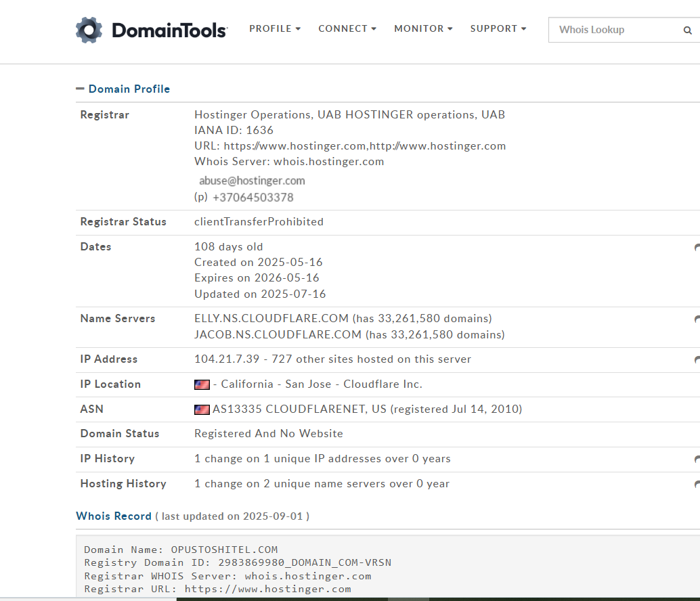
Task: Click the 104.21.7.39 IP address text
Action: point(227,359)
